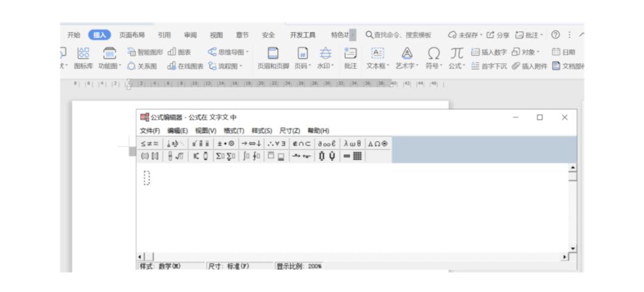Open arrow symbols palette (→⇔↓)
This screenshot has width=644, height=292.
[251, 143]
